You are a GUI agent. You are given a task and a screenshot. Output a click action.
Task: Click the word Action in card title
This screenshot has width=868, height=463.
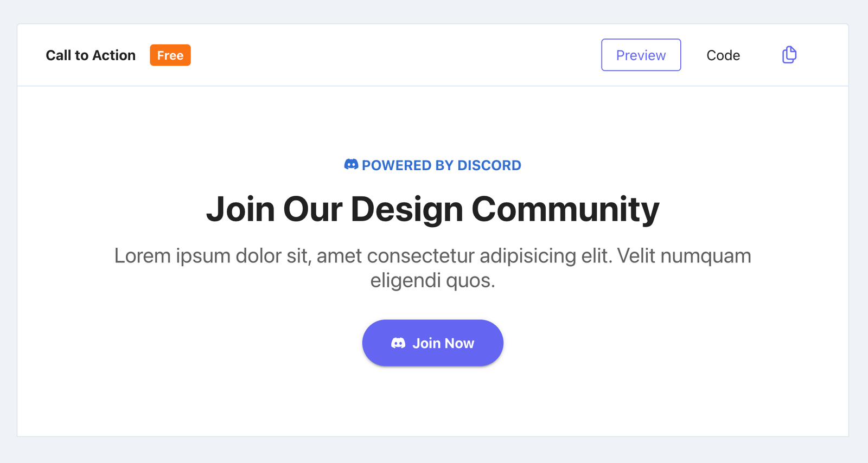[x=113, y=55]
